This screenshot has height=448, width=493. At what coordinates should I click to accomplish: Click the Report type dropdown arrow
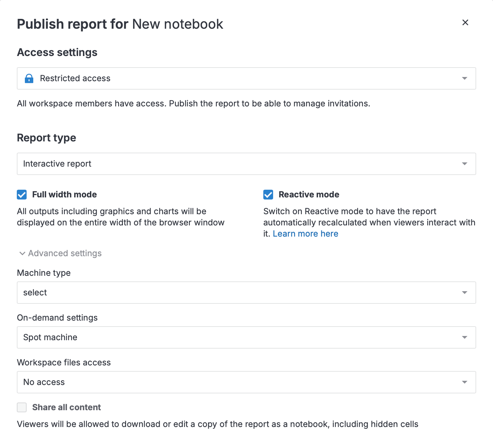pyautogui.click(x=464, y=164)
